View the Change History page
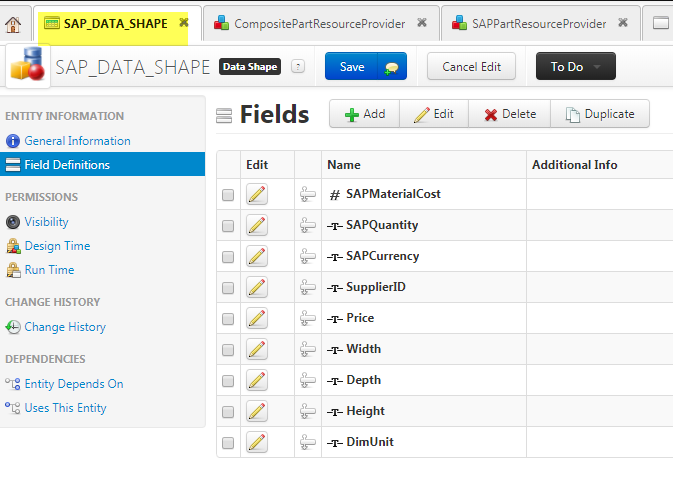 (65, 327)
